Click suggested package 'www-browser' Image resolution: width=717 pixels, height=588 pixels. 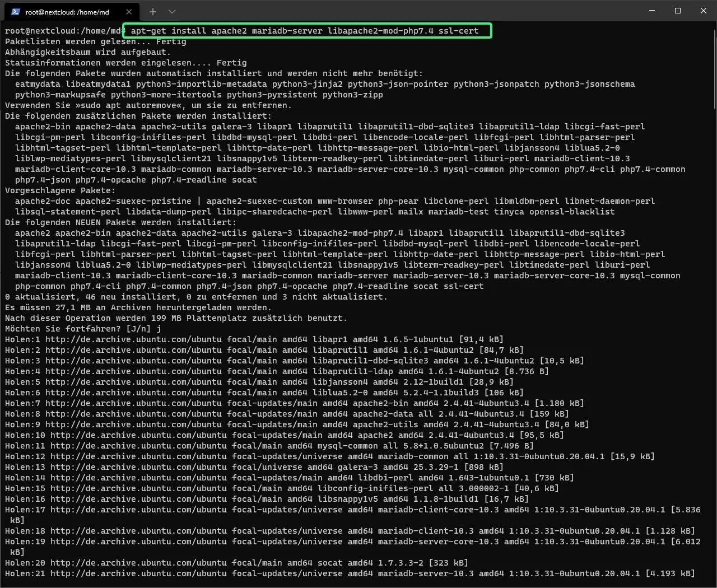(345, 201)
